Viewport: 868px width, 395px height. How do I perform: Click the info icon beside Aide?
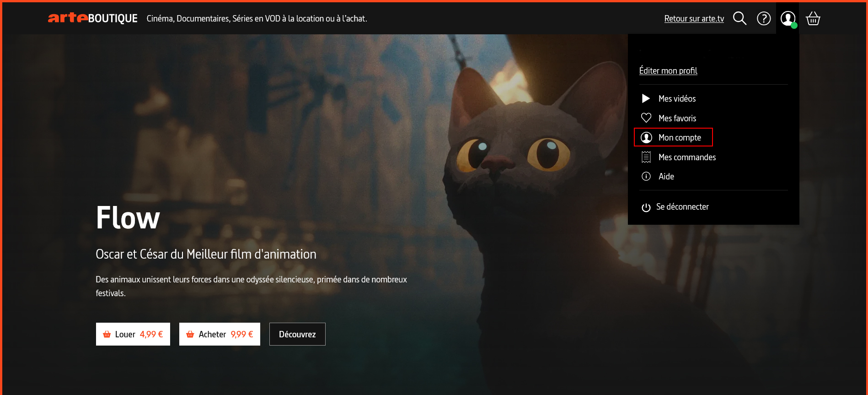pos(646,176)
